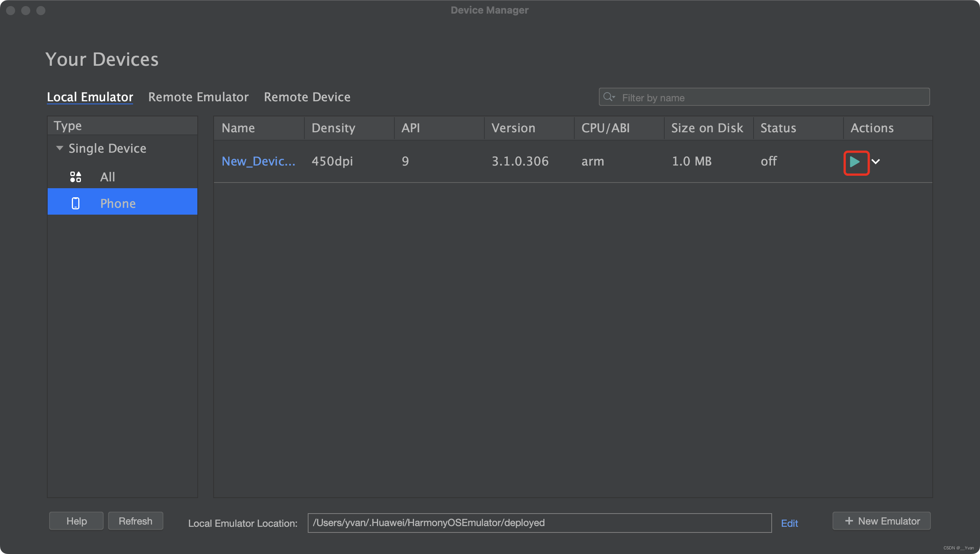The width and height of the screenshot is (980, 554).
Task: Select Phone device type in sidebar
Action: coord(118,203)
